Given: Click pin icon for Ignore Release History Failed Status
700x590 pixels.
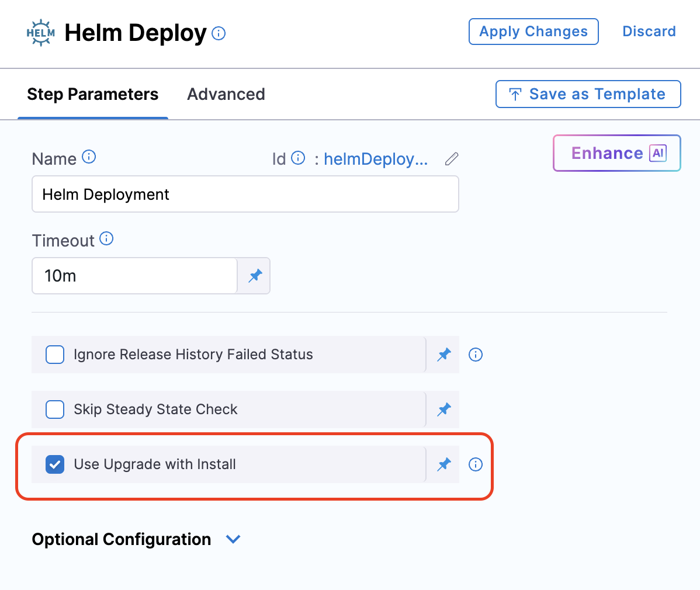Looking at the screenshot, I should point(444,355).
